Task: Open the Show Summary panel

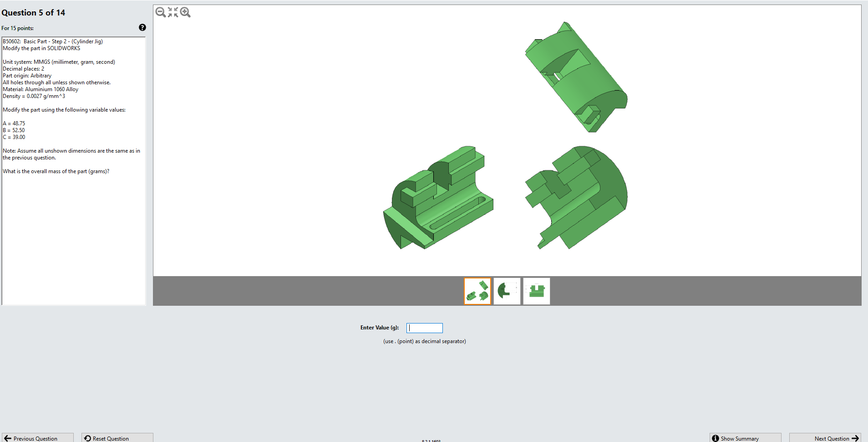Action: pyautogui.click(x=745, y=438)
